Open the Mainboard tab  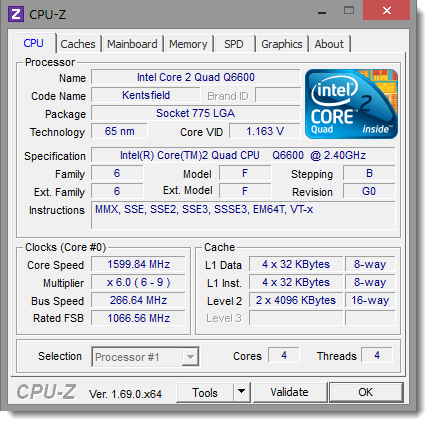[132, 44]
